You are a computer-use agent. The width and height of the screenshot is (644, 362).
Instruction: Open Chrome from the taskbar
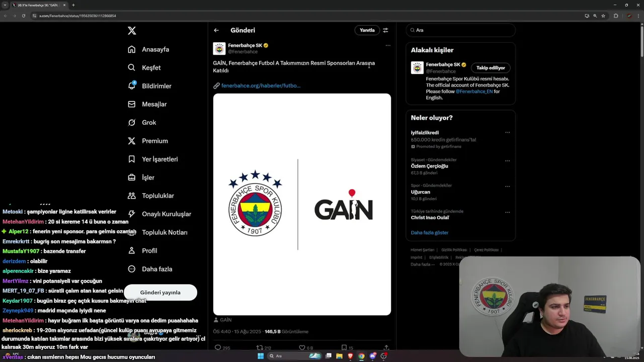click(361, 356)
